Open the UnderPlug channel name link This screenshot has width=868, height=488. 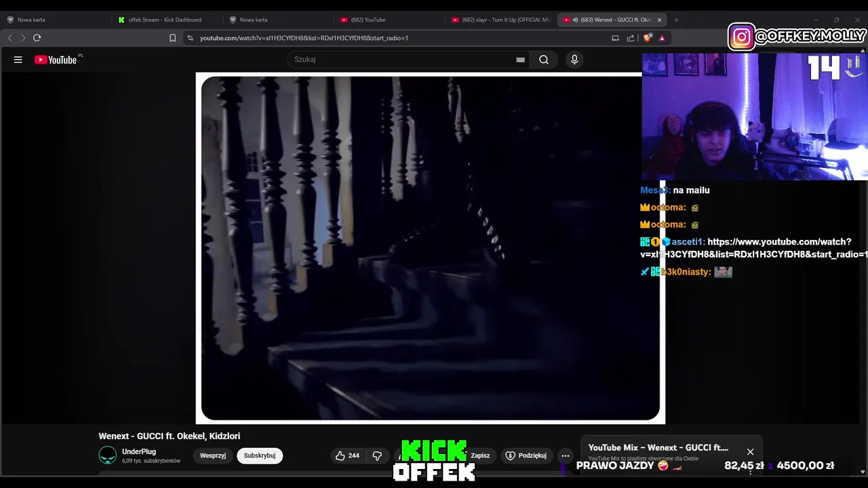139,451
